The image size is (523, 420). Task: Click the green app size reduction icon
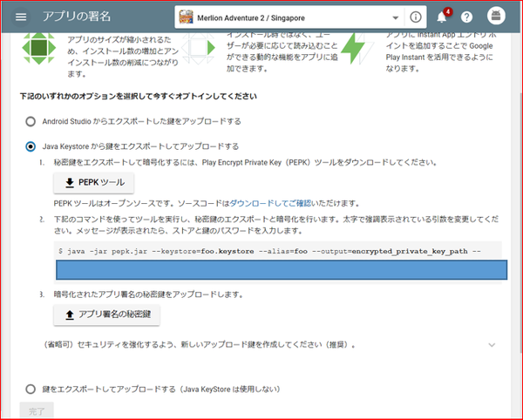pyautogui.click(x=39, y=48)
